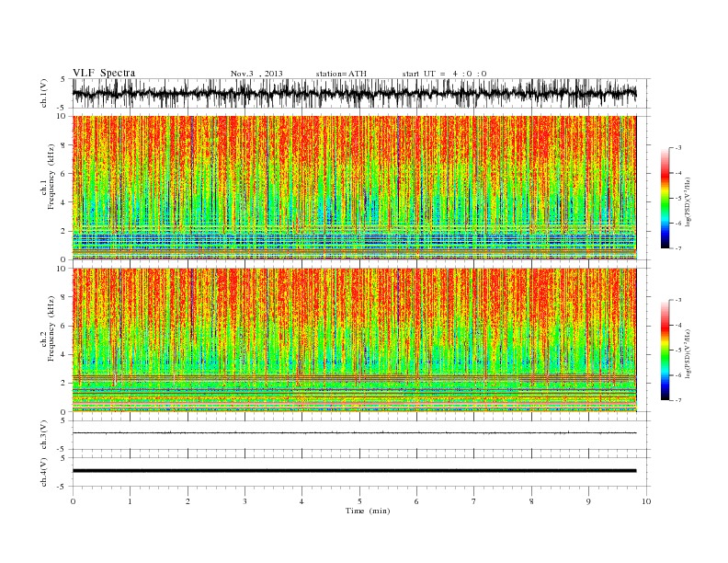Click the "0" tick on the time axis
Viewport: 728px width, 563px height.
73,501
